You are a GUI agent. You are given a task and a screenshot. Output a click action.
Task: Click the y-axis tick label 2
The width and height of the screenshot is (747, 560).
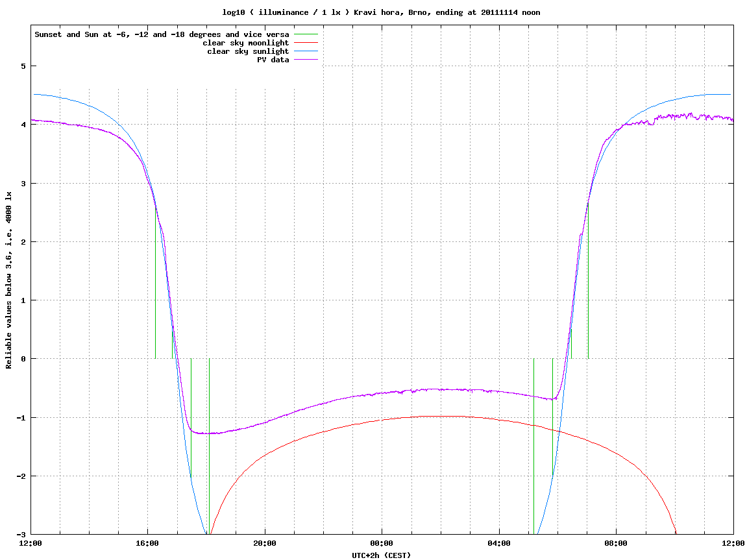point(23,242)
